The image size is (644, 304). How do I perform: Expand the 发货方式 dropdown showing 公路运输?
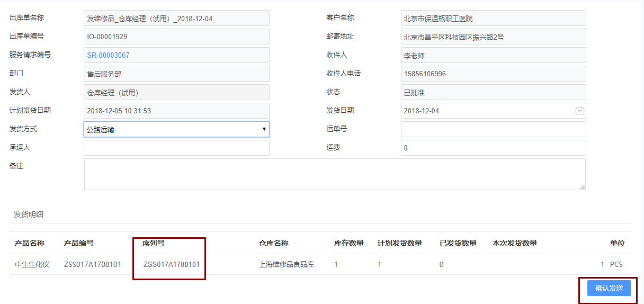[x=176, y=129]
